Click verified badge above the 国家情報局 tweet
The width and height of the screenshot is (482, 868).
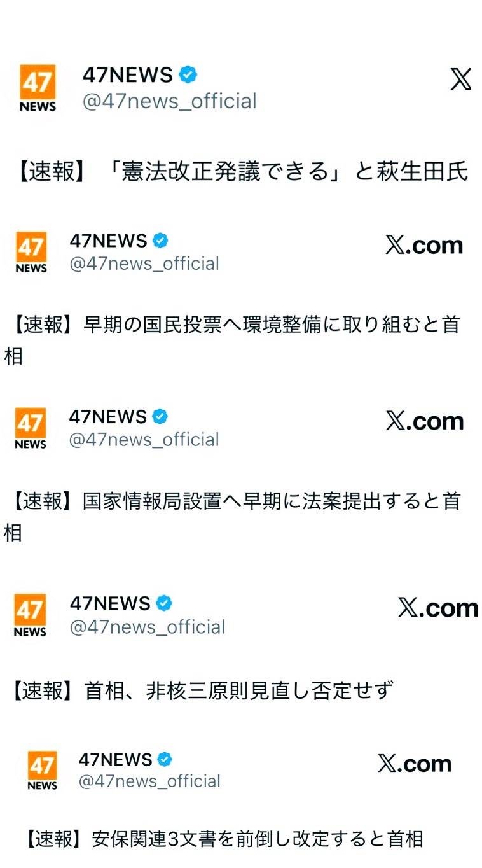pos(161,417)
